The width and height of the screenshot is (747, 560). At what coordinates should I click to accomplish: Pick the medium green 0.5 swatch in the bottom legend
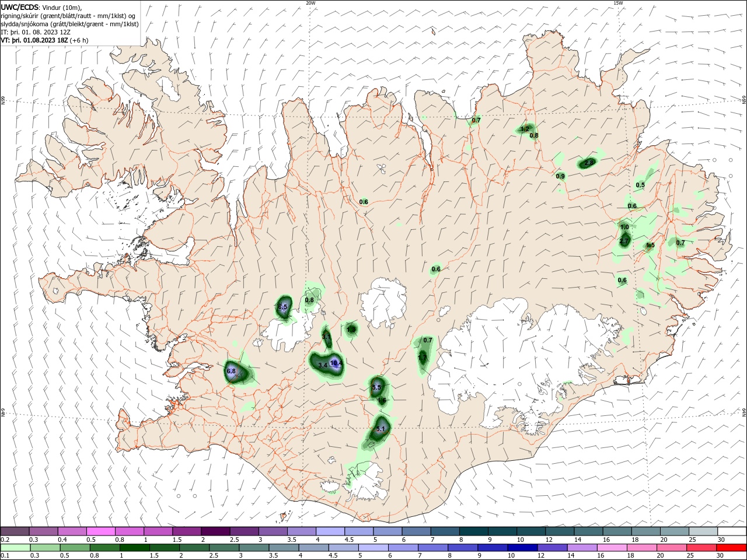click(x=75, y=548)
